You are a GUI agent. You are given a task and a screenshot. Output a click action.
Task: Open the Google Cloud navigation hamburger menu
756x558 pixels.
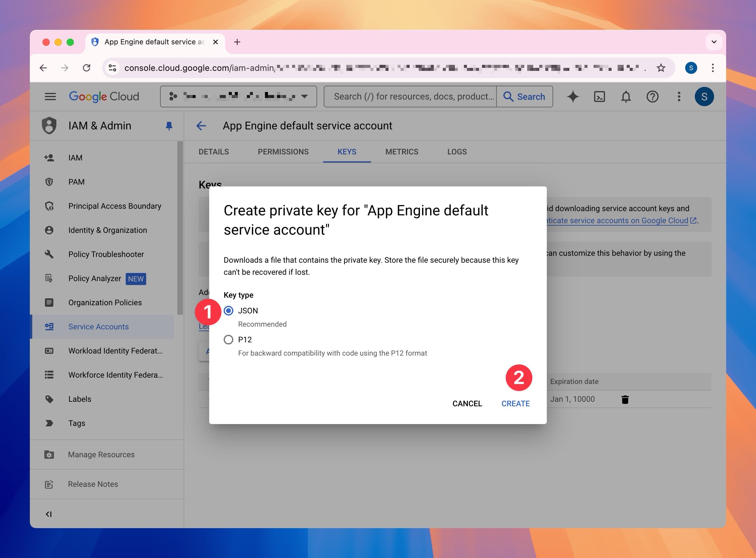point(50,97)
